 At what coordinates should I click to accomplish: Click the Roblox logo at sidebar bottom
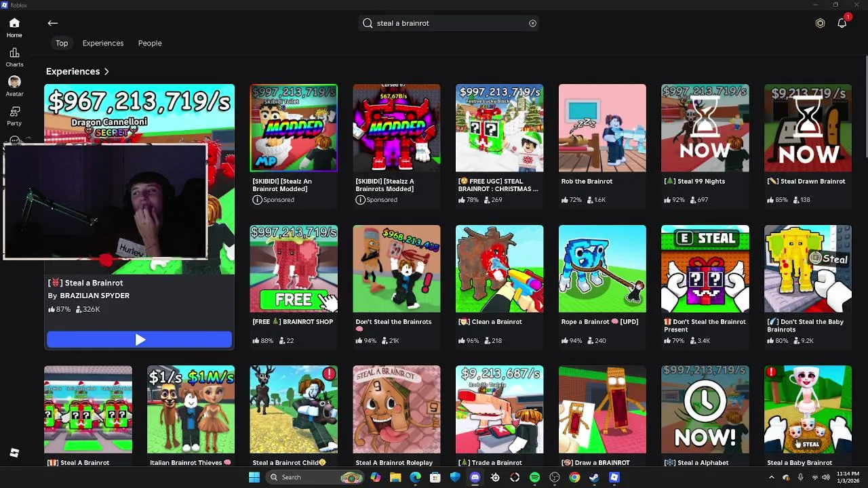click(x=14, y=453)
